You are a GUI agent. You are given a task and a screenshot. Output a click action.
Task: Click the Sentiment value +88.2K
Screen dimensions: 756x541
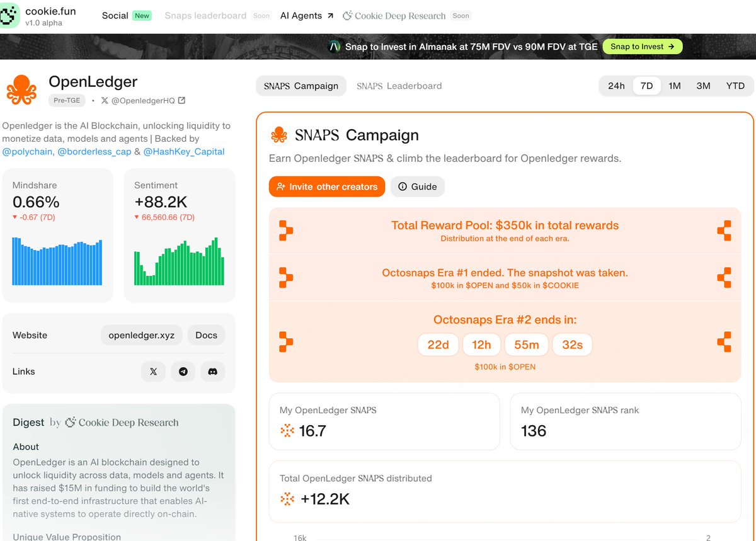click(161, 202)
